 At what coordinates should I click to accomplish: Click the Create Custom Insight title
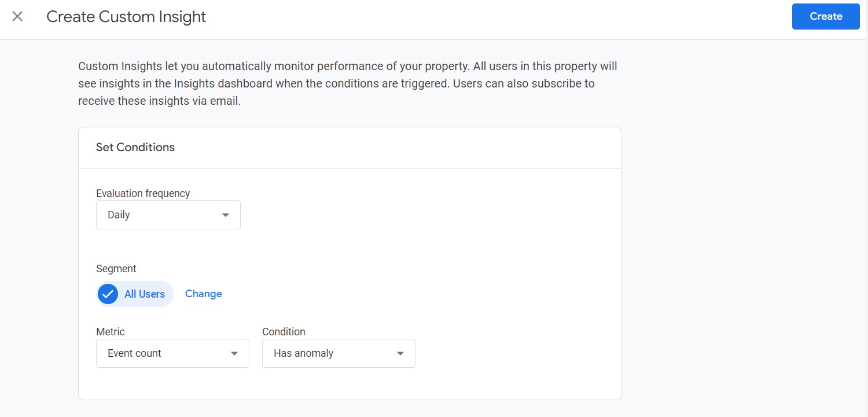(126, 17)
